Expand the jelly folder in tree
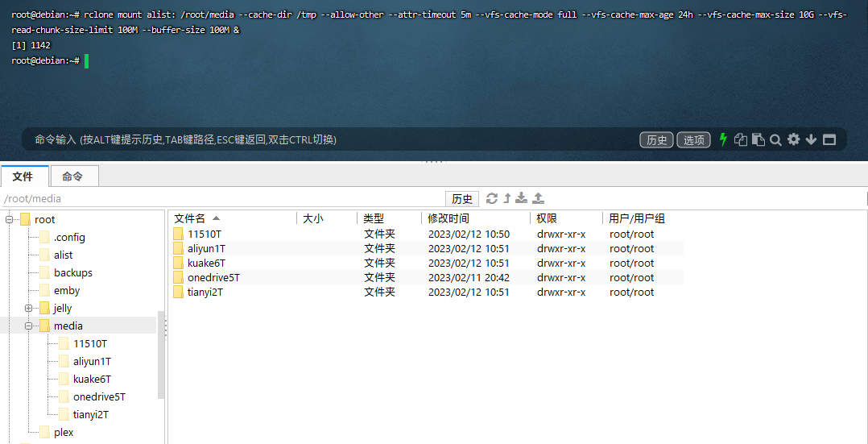868x444 pixels. coord(29,309)
